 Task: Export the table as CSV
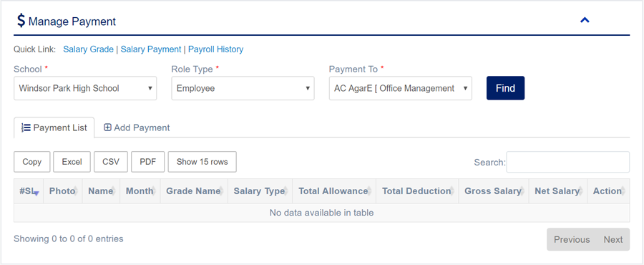tap(111, 162)
